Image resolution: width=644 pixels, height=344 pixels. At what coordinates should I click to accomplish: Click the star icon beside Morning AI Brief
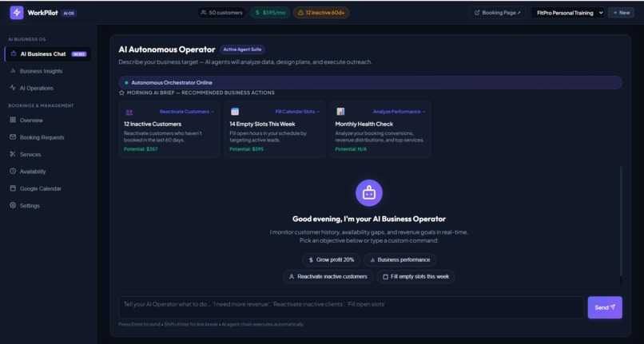click(121, 93)
